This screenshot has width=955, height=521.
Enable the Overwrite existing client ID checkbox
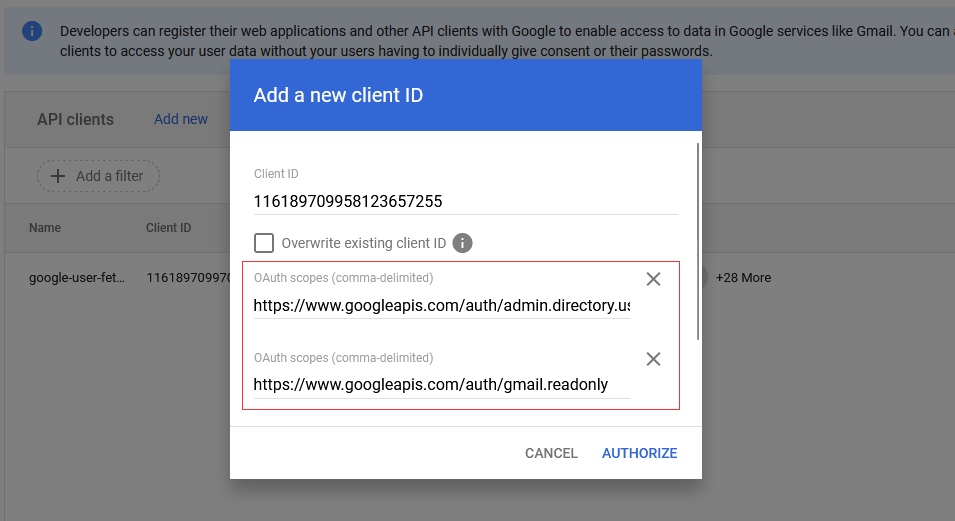tap(264, 243)
